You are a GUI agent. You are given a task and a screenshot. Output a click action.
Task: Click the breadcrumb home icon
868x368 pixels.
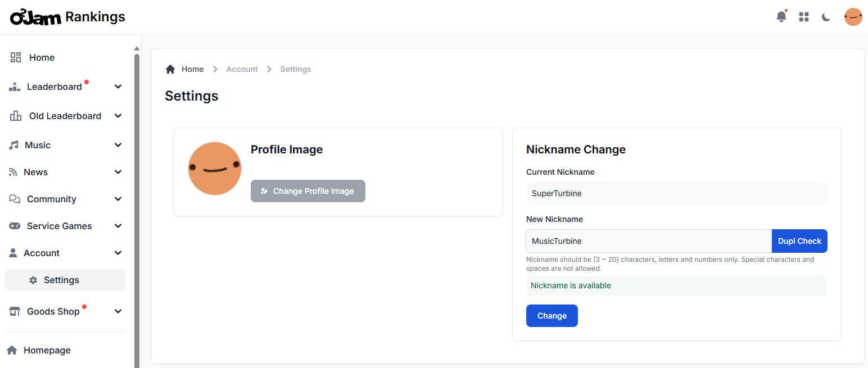[x=170, y=69]
